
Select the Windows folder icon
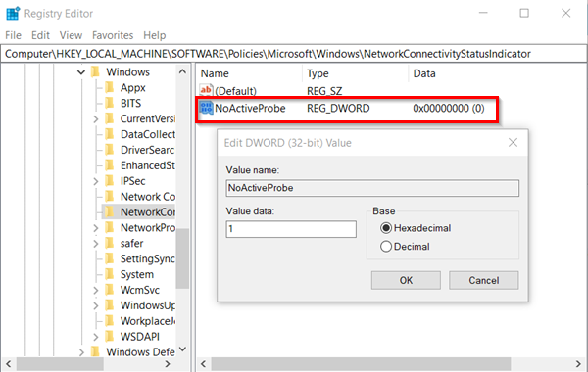coord(96,71)
